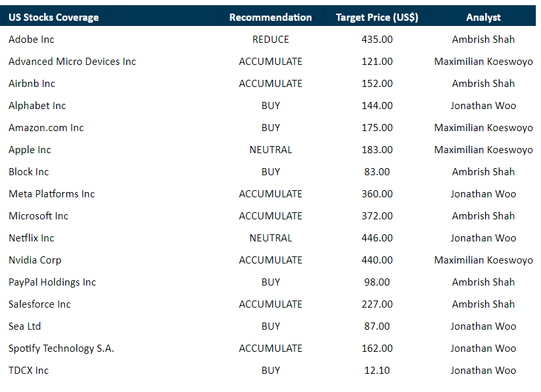Viewport: 541px width, 392px height.
Task: Select the Apple Inc NEUTRAL recommendation
Action: [270, 150]
